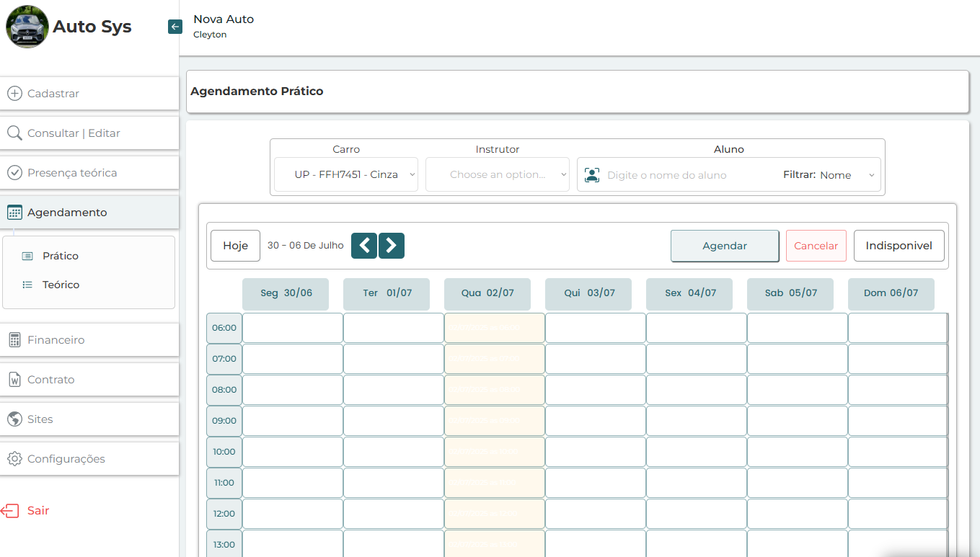Click the Cancelar button
Screen dimensions: 980x557
point(816,246)
